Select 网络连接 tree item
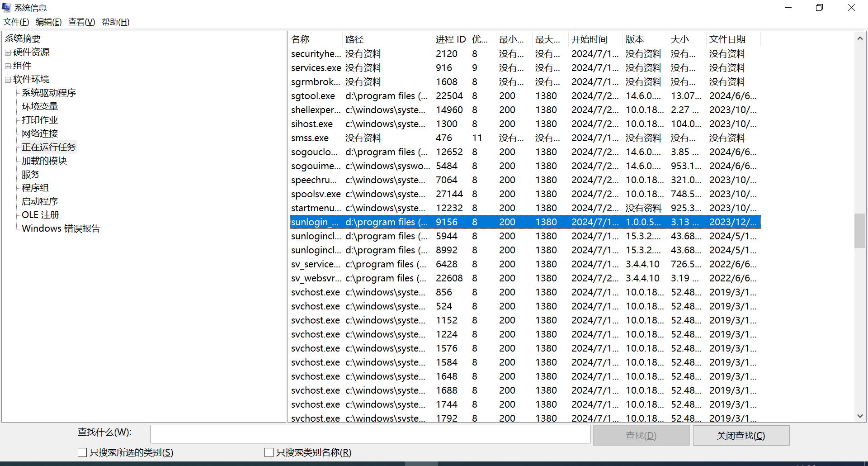The image size is (868, 466). coord(40,133)
